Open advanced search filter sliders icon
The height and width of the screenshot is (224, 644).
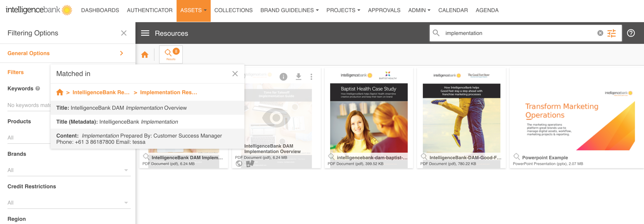612,33
